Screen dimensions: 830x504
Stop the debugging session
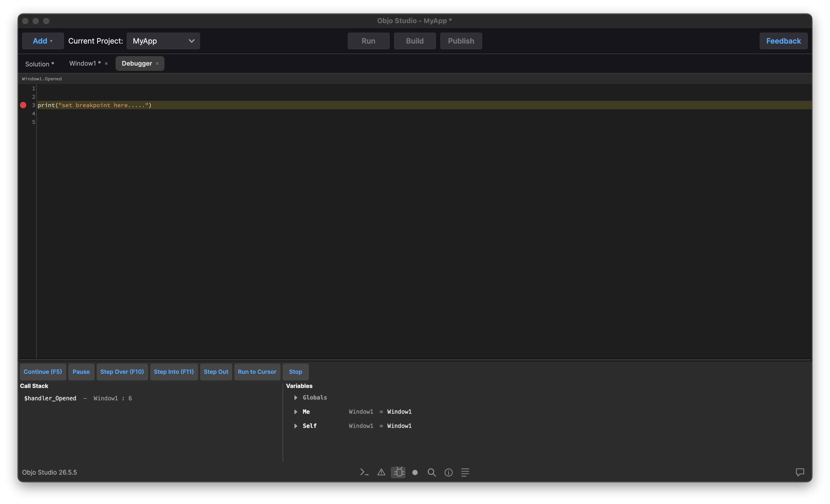[295, 372]
